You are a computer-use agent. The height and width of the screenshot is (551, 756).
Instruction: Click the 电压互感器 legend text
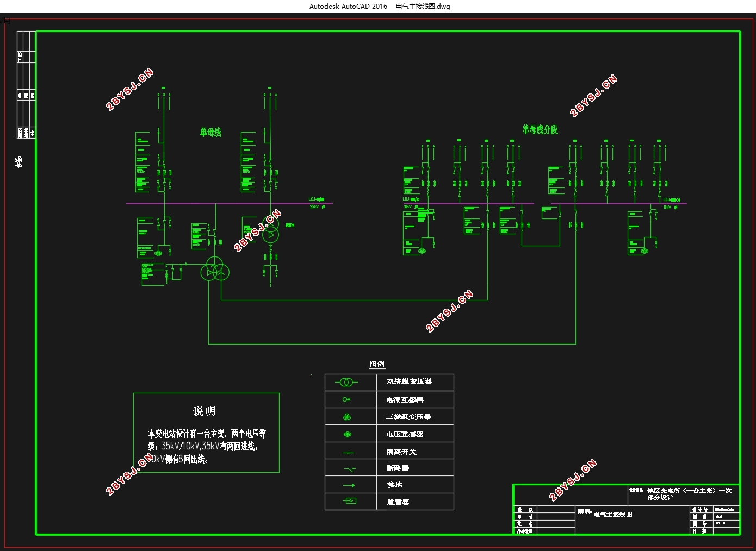[405, 434]
